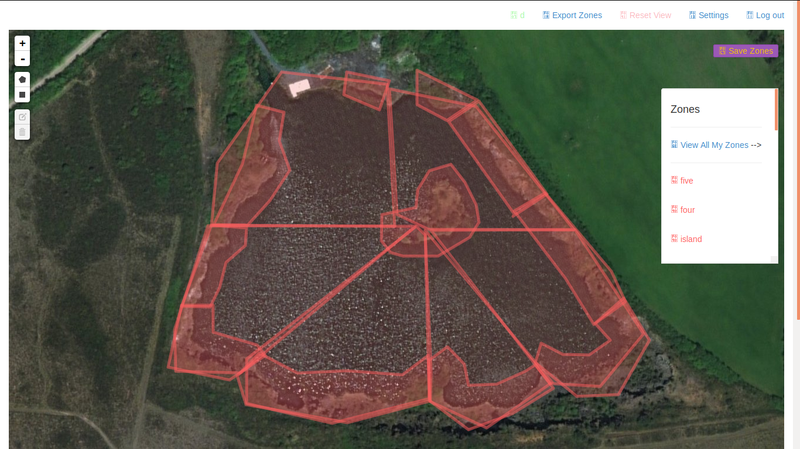
Task: Click the icon beside island zone
Action: pos(674,238)
